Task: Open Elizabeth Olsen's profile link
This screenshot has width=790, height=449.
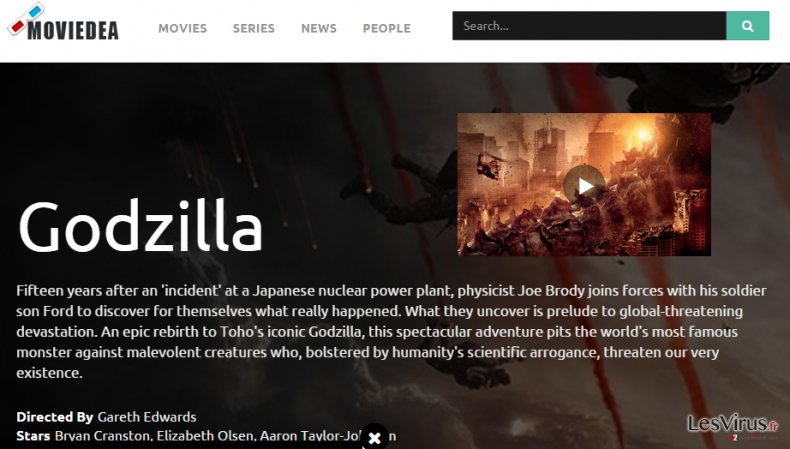Action: (206, 435)
